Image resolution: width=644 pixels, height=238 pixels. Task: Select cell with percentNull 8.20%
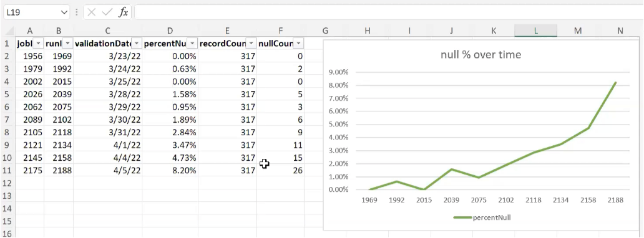170,170
